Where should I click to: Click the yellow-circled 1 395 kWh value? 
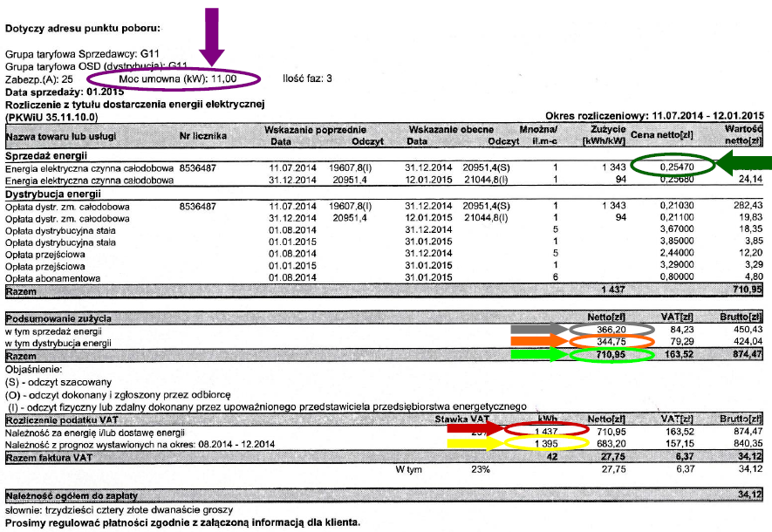(546, 443)
